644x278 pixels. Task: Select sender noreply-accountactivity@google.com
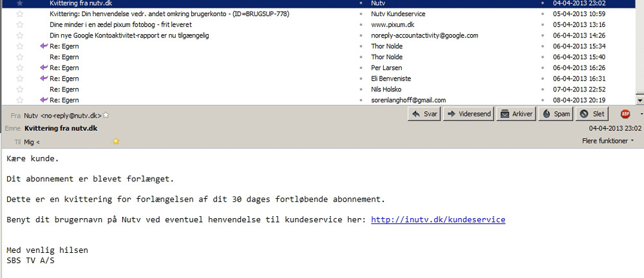click(x=424, y=35)
